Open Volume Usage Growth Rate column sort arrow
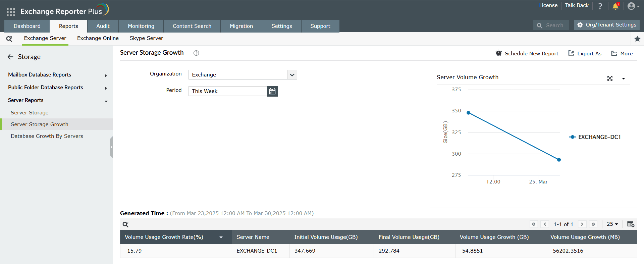The image size is (644, 264). 221,237
